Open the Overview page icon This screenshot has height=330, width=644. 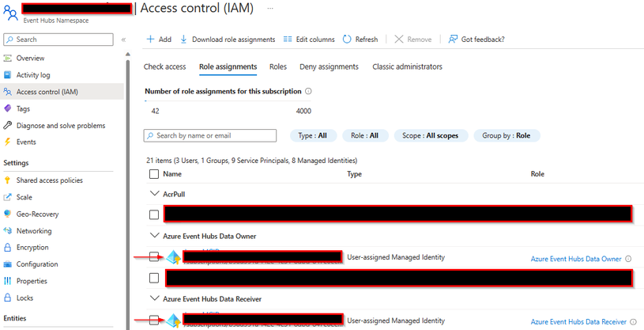pos(7,58)
